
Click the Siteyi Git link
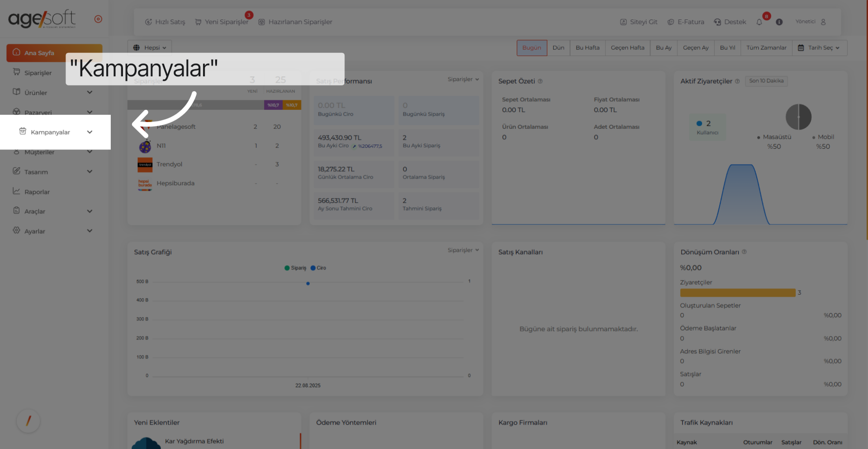click(639, 22)
